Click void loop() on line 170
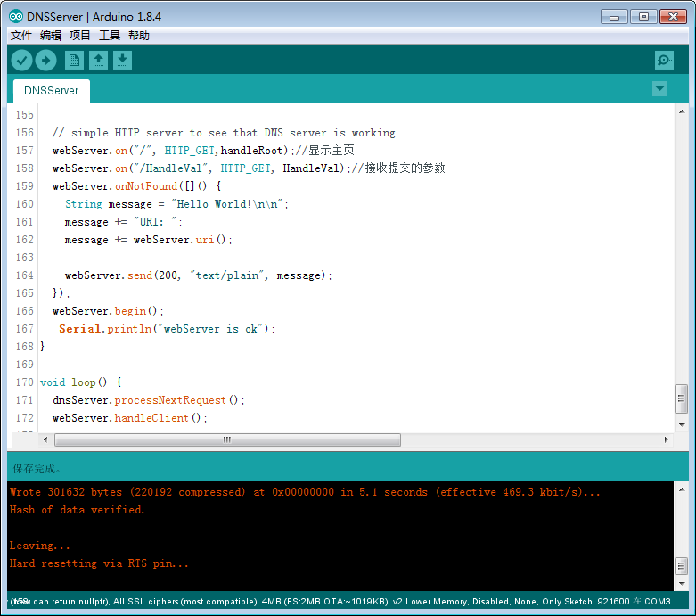Image resolution: width=696 pixels, height=616 pixels. point(74,382)
